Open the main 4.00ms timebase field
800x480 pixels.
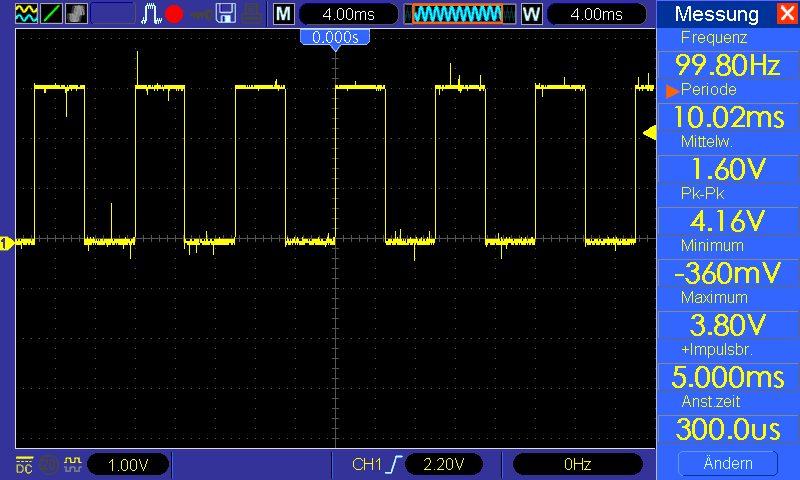click(x=348, y=14)
